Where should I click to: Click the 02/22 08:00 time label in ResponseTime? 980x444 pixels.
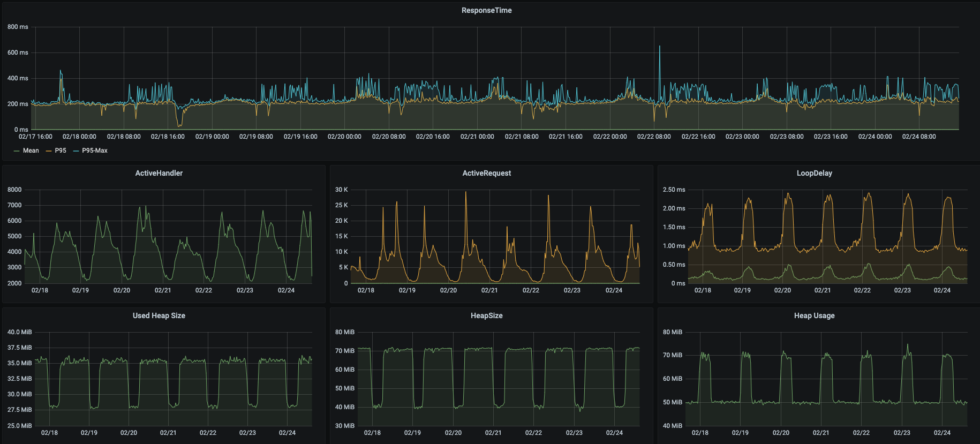(654, 137)
